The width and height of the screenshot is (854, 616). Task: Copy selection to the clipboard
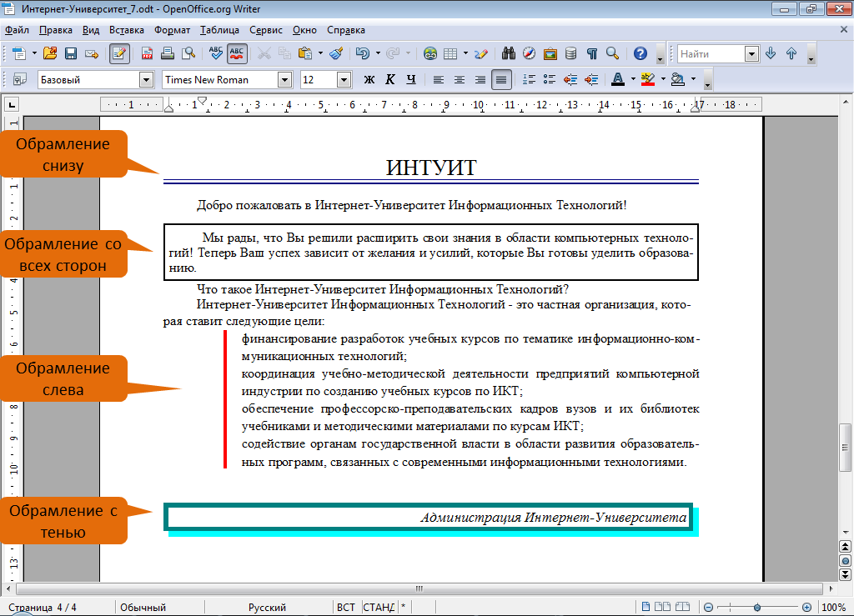[285, 53]
